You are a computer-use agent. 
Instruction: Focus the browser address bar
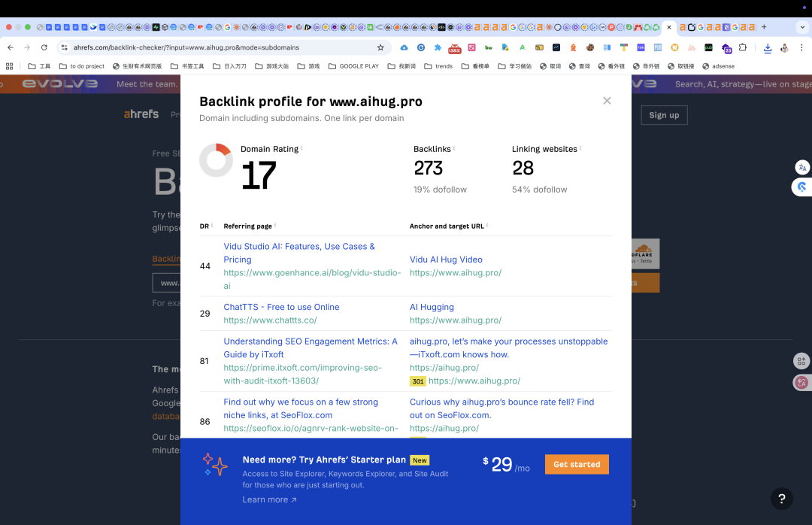[223, 47]
